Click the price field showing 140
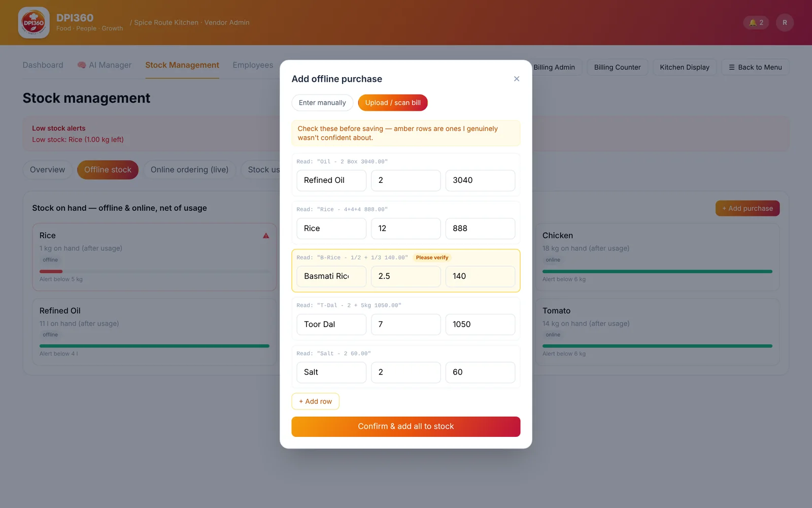812x508 pixels. [480, 276]
